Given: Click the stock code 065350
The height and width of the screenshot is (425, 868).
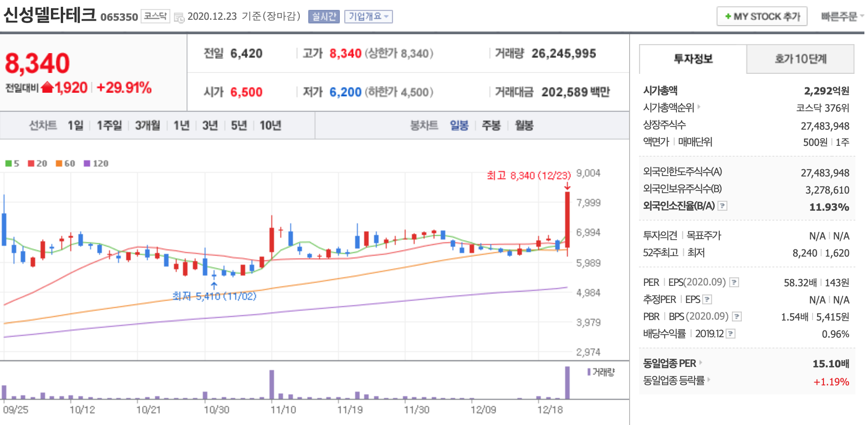Looking at the screenshot, I should [x=119, y=17].
